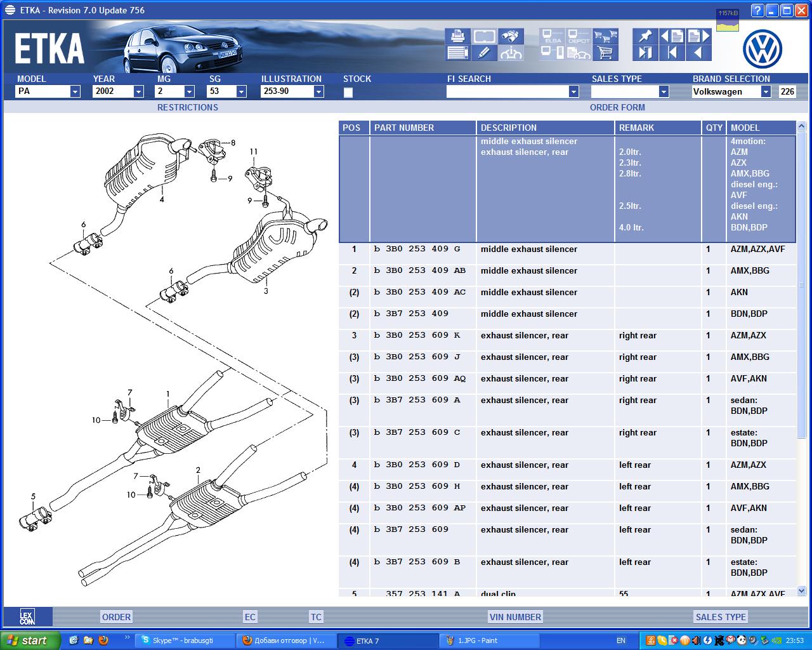Click in the FI SEARCH input field
This screenshot has height=650, width=812.
click(x=507, y=91)
